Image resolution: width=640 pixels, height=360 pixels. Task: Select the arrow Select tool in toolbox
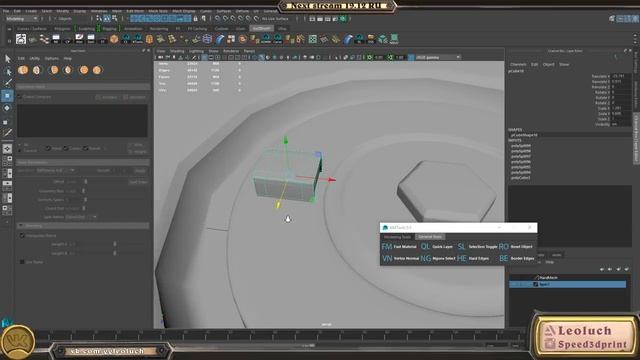click(x=7, y=59)
